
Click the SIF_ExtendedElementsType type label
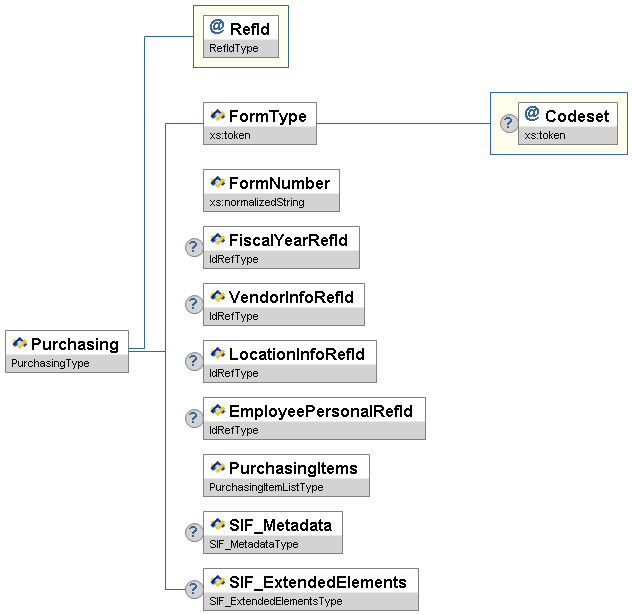276,602
